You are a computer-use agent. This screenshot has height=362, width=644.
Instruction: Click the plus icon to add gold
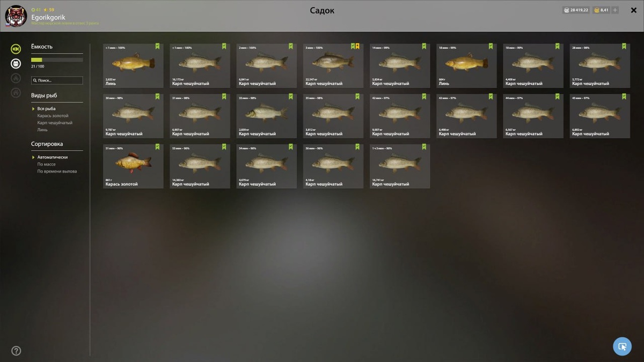(615, 10)
